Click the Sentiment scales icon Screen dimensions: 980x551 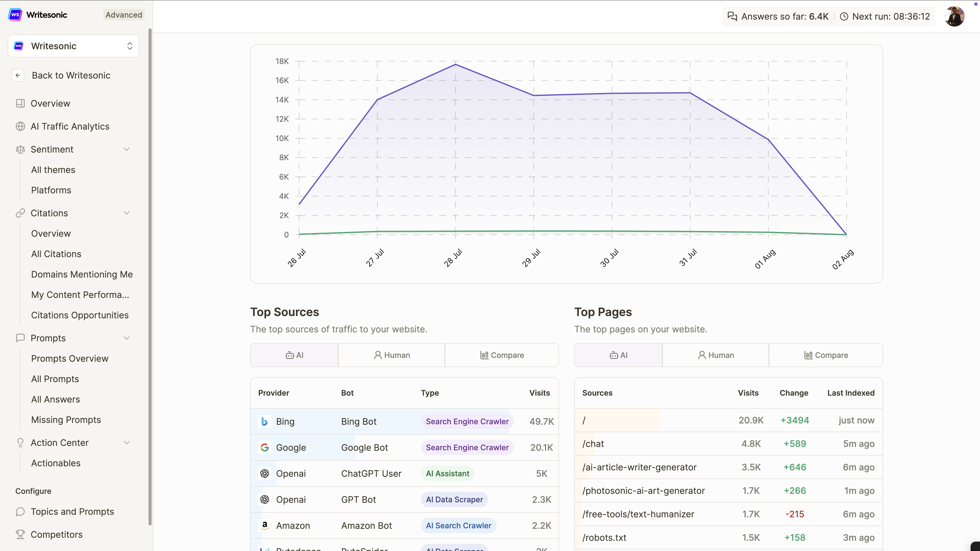20,149
